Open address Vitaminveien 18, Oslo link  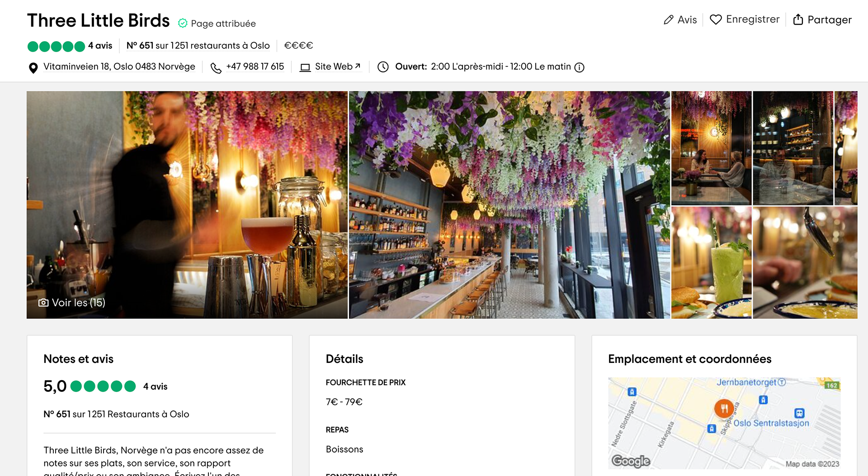[119, 67]
